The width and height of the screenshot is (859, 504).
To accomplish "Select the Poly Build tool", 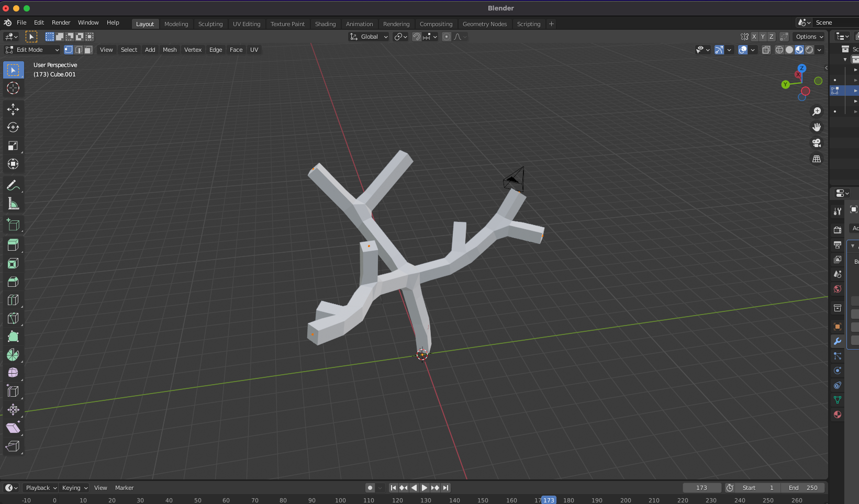I will [13, 337].
